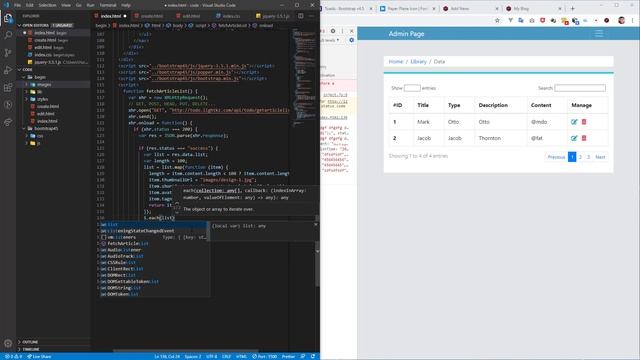Open the Live Share view in activity bar
Screen dimensions: 640x360
tap(8, 122)
